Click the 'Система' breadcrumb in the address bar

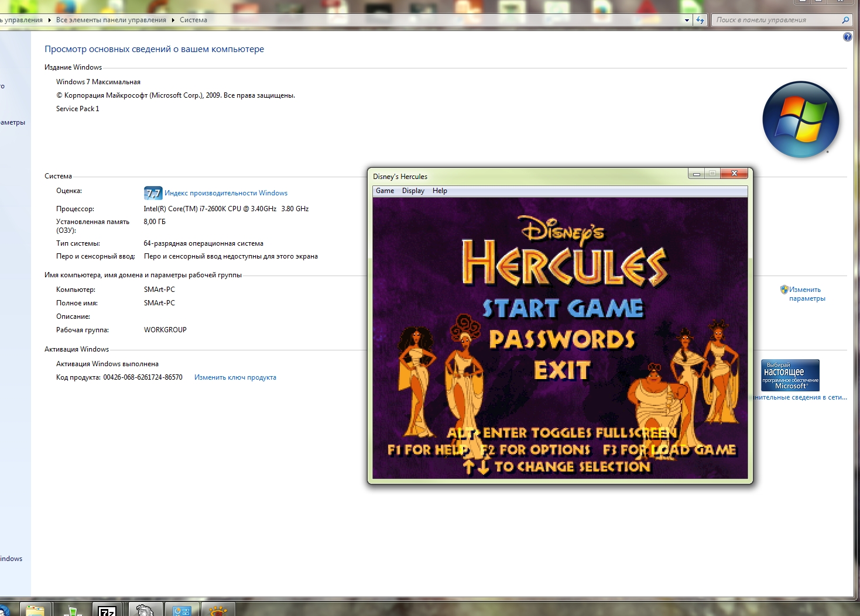click(193, 20)
